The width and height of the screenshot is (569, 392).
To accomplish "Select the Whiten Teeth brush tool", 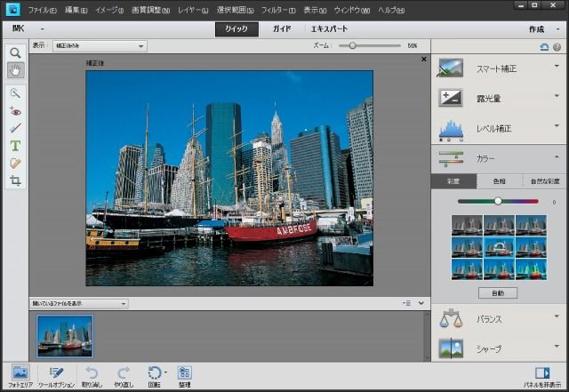I will click(15, 128).
